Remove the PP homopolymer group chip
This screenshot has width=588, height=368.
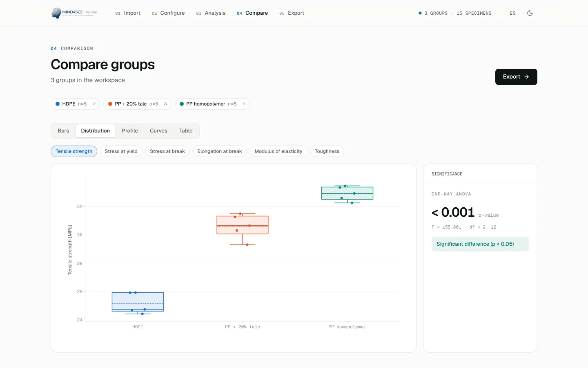tap(244, 104)
